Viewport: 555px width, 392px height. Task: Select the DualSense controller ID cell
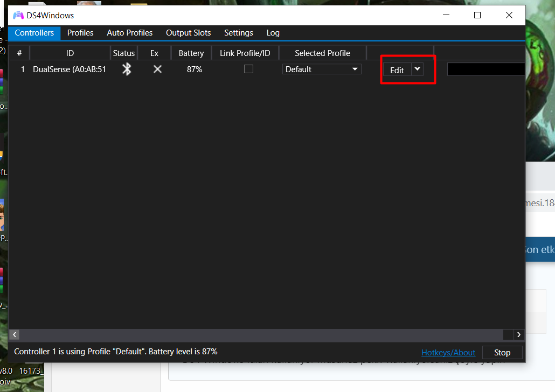tap(70, 69)
